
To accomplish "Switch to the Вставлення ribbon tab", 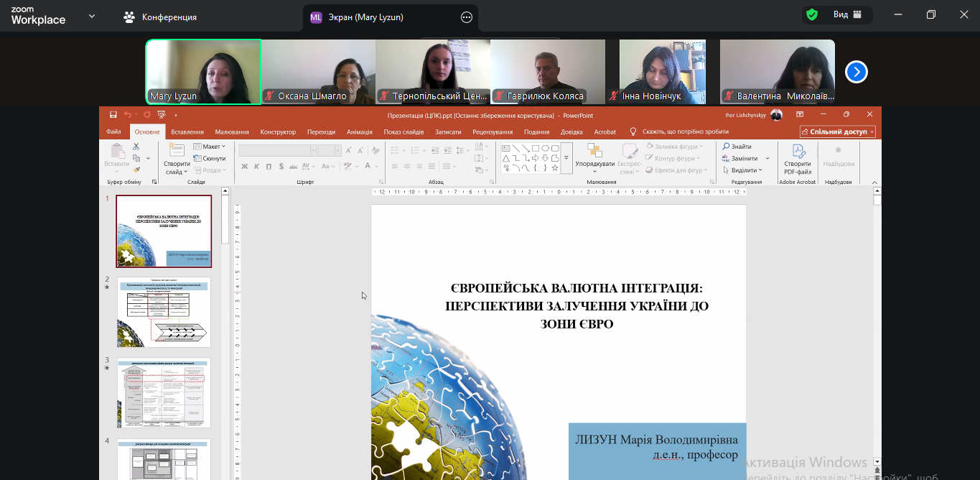I will coord(187,132).
